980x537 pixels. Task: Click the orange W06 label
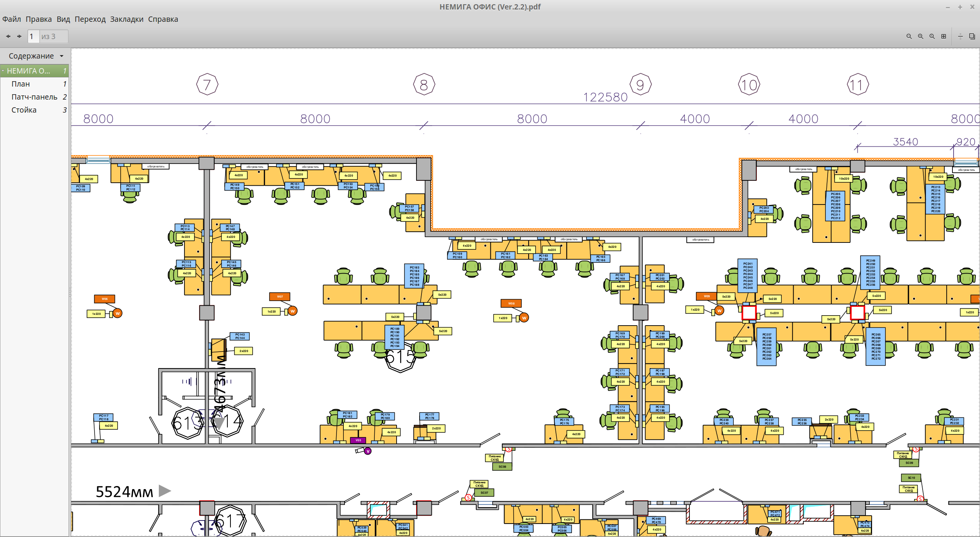[105, 299]
